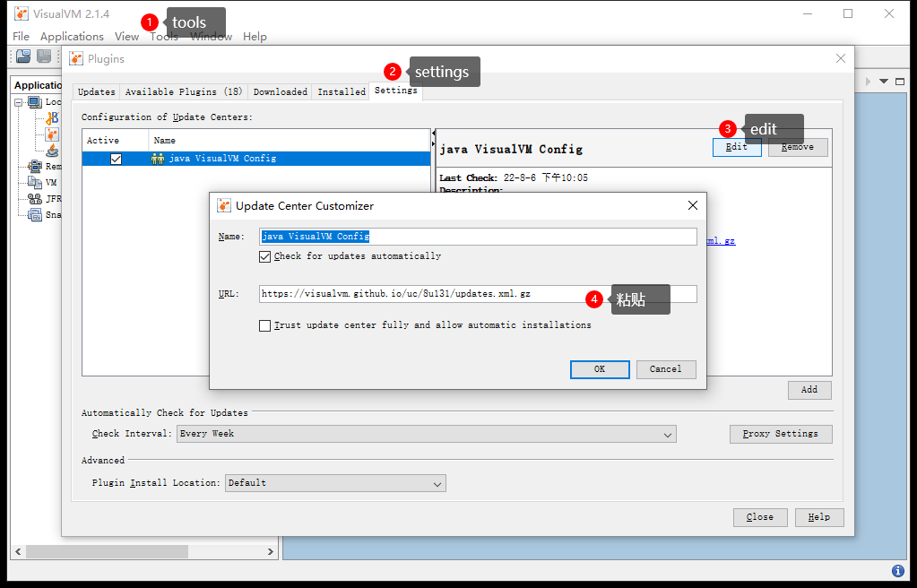Click the upper splitter collapse arrow

point(433,134)
